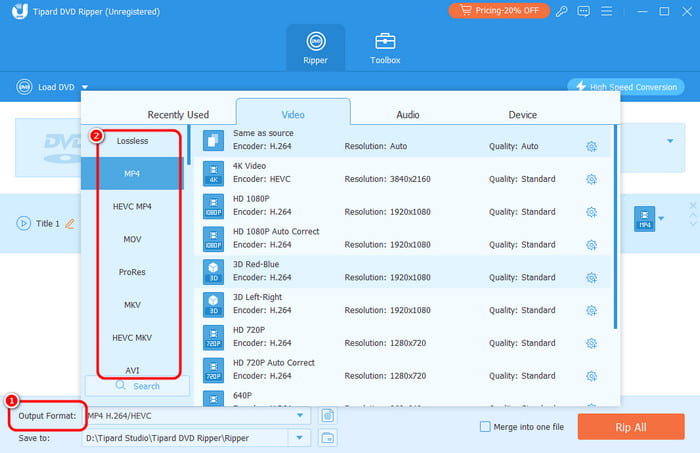Screen dimensions: 700x453
Task: Open custom profile settings beside Output Format
Action: click(x=328, y=416)
